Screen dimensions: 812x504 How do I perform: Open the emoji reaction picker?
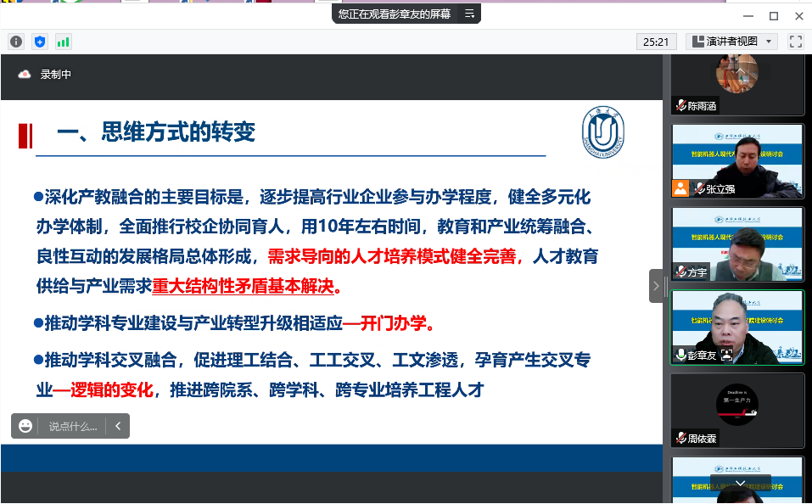click(x=25, y=426)
